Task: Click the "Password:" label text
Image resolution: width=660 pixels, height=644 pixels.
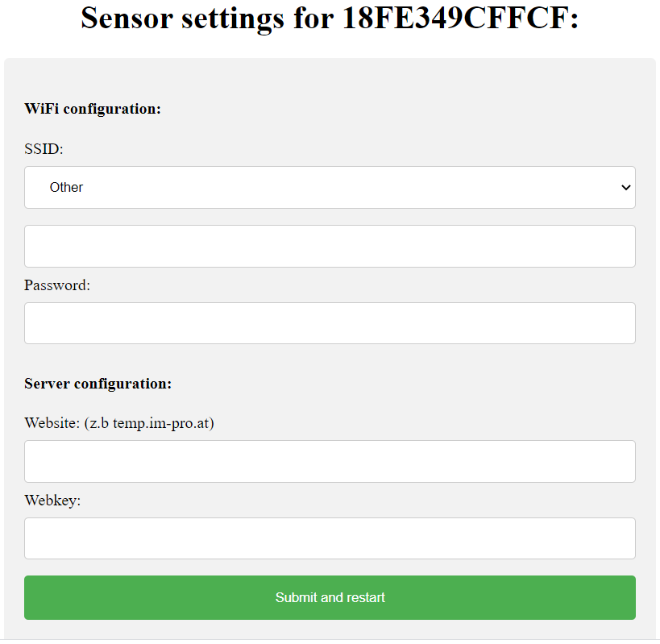Action: (x=57, y=285)
